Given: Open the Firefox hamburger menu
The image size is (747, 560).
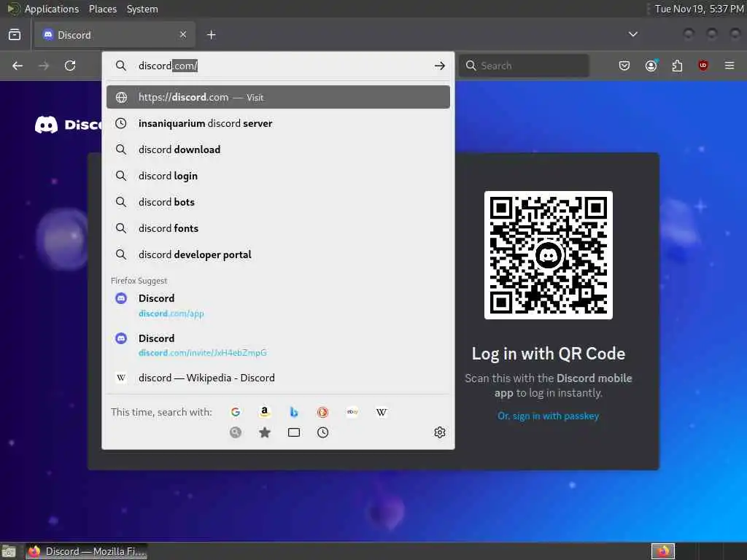Looking at the screenshot, I should pyautogui.click(x=729, y=66).
